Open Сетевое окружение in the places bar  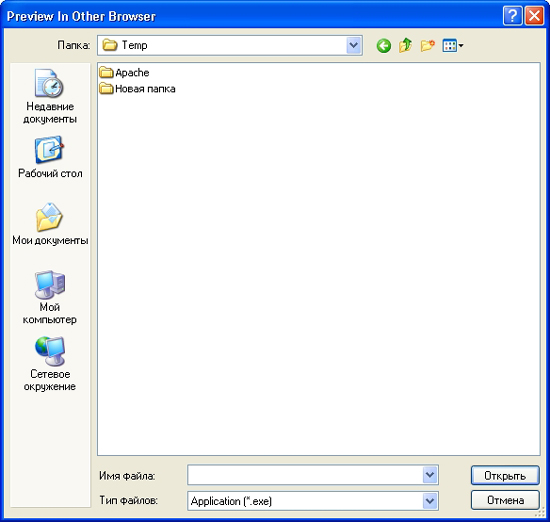50,364
